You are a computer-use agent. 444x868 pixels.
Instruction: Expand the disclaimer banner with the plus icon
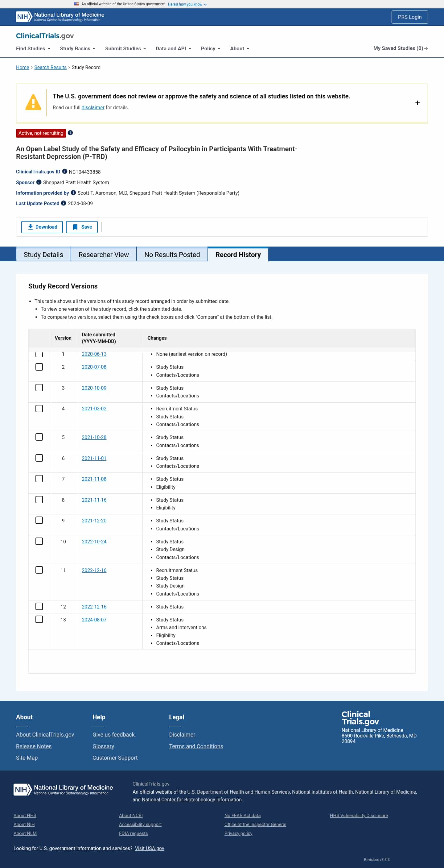[417, 103]
